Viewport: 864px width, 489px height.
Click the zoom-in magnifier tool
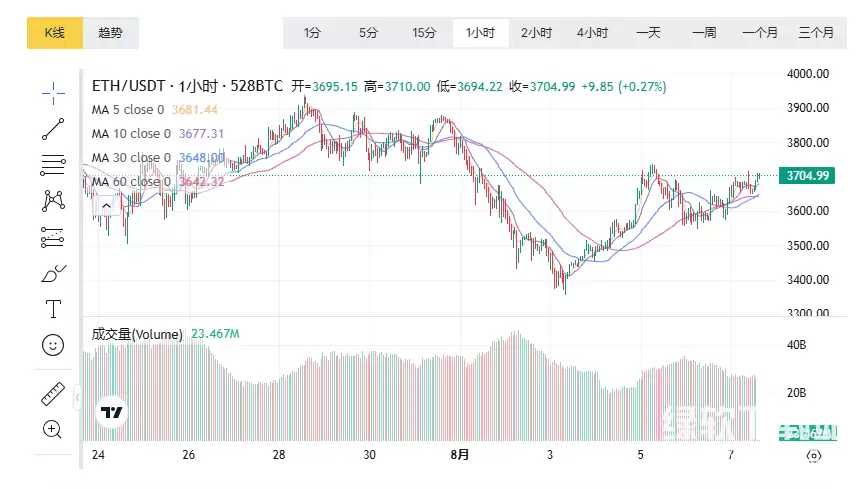[53, 430]
